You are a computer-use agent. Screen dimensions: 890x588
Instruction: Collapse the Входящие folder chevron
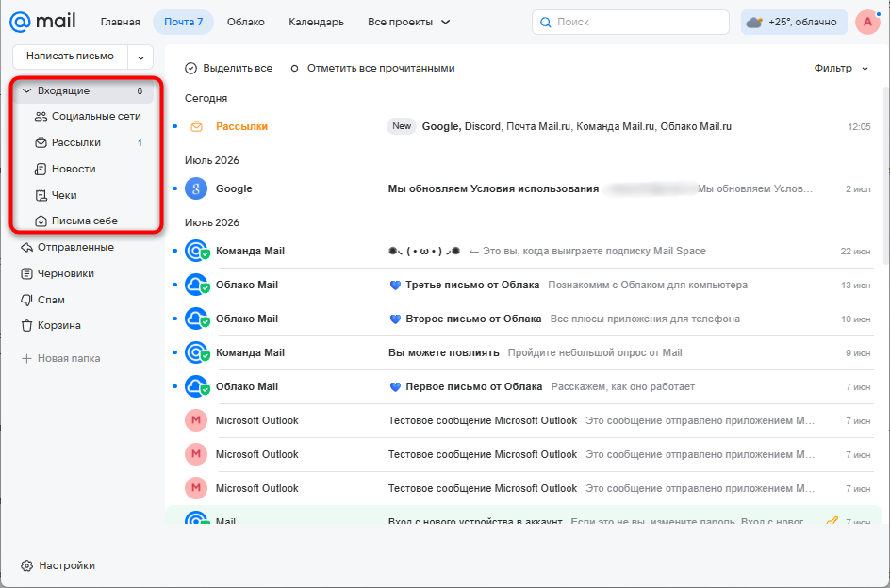click(x=26, y=90)
